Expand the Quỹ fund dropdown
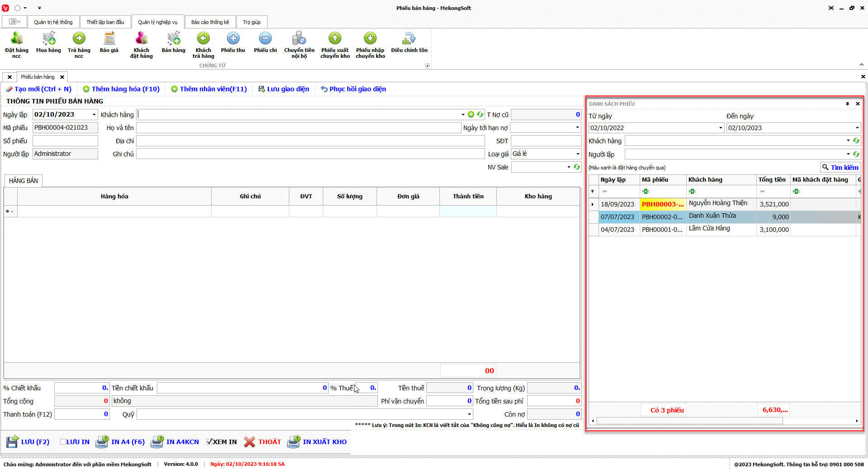The image size is (868, 469). 469,414
